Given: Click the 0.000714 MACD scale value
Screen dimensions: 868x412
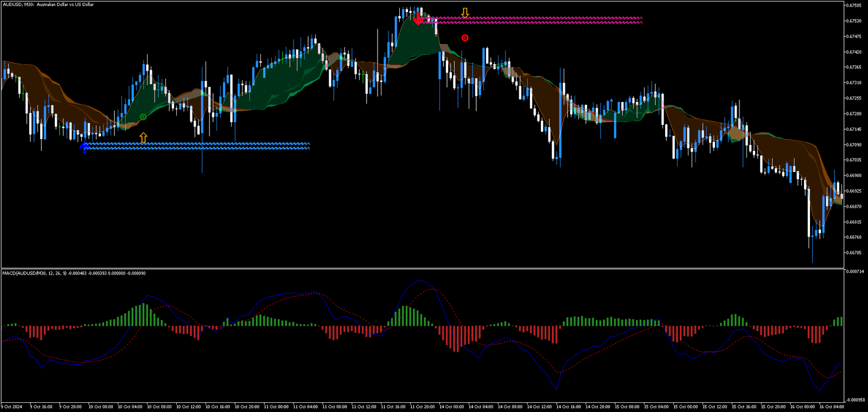Looking at the screenshot, I should (x=856, y=271).
